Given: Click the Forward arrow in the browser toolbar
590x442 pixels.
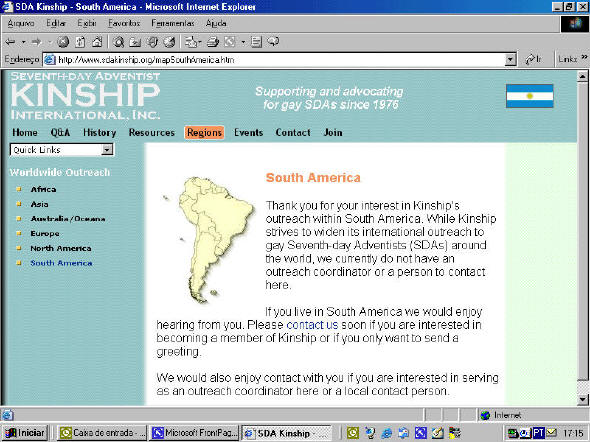Looking at the screenshot, I should coord(36,42).
